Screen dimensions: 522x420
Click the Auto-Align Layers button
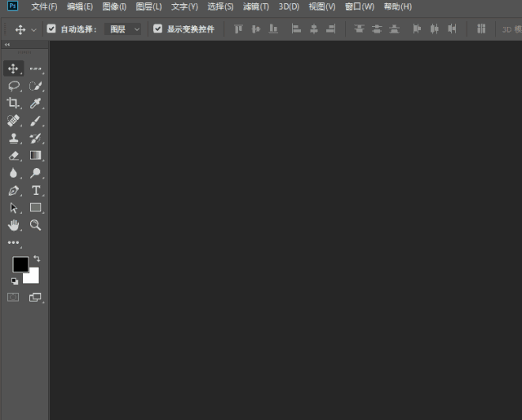click(x=481, y=29)
